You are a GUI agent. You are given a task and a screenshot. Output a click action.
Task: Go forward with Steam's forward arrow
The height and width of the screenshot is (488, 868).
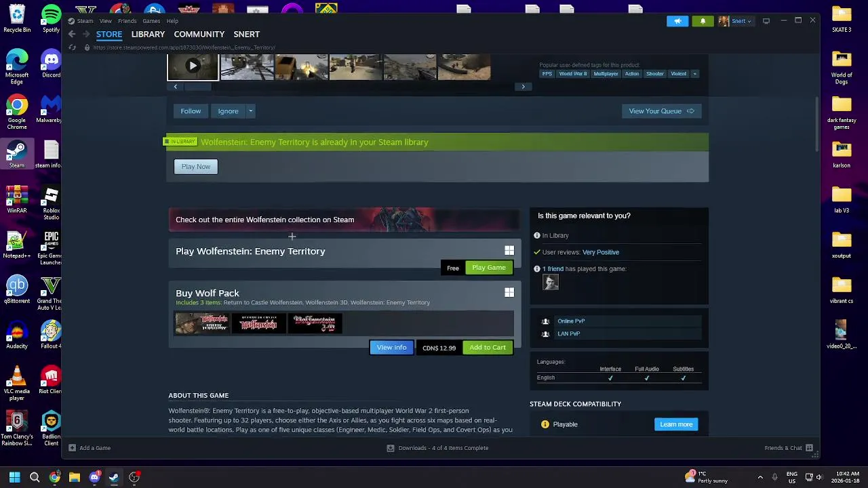coord(86,34)
